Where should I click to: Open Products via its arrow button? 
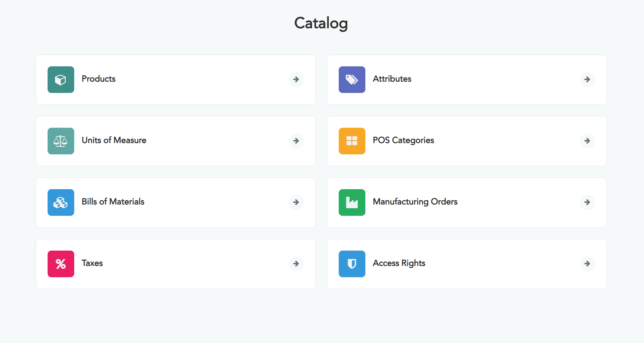click(296, 79)
